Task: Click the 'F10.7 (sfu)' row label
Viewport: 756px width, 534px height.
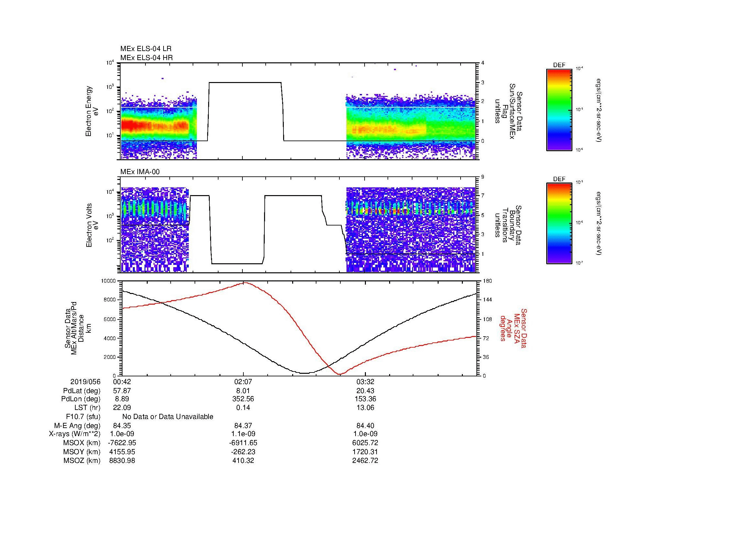Action: (83, 417)
